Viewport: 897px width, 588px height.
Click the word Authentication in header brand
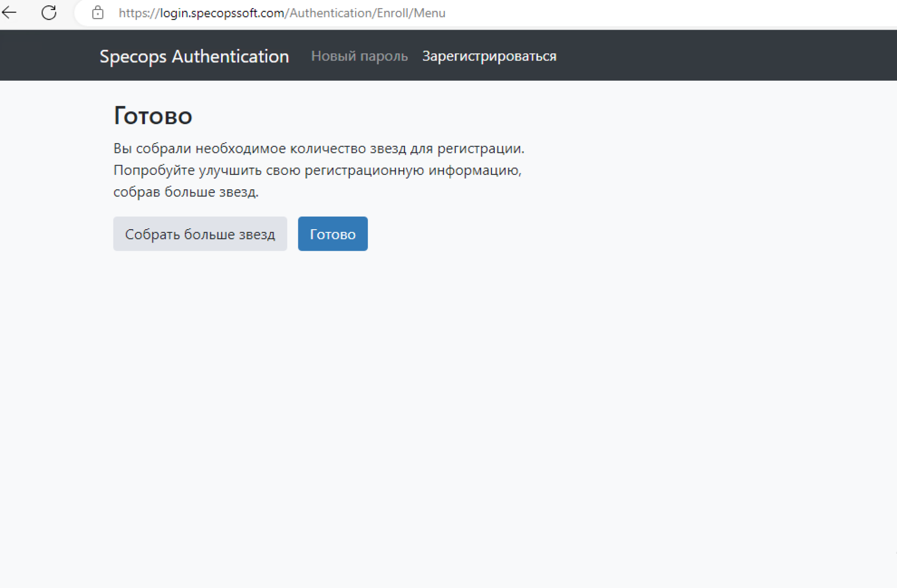pos(231,56)
